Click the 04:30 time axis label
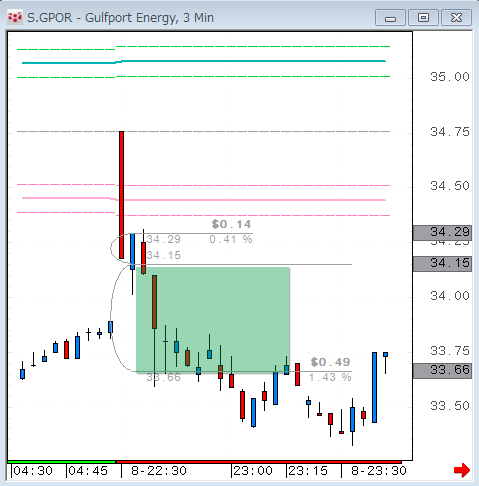 click(33, 471)
